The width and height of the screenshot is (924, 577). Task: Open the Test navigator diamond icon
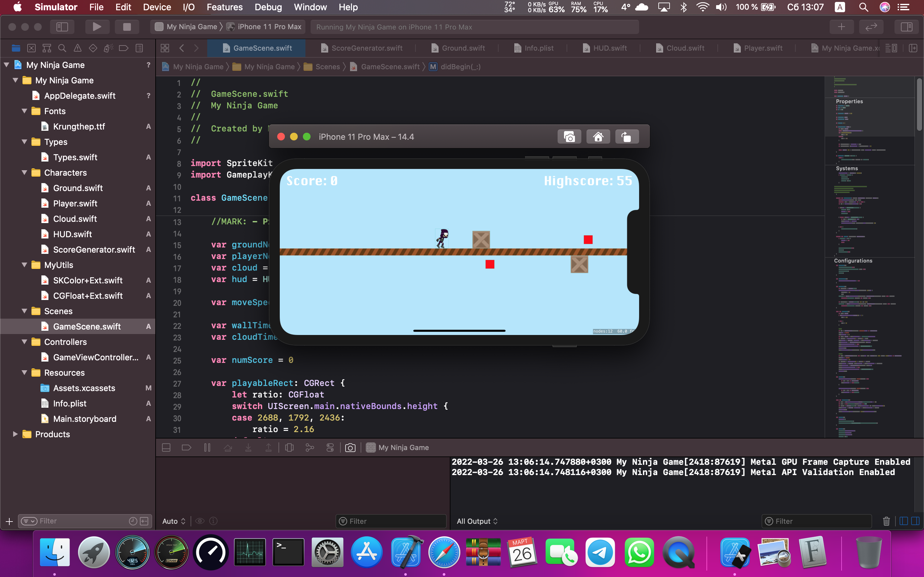93,48
